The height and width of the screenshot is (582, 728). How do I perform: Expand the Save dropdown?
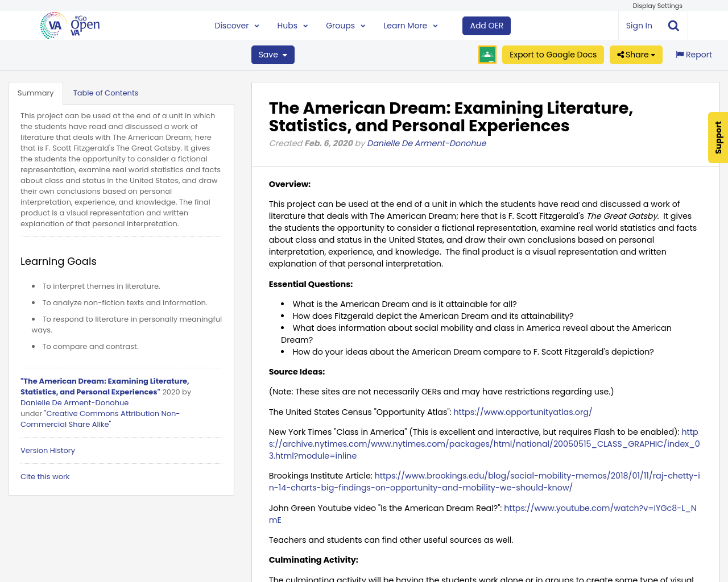[272, 54]
